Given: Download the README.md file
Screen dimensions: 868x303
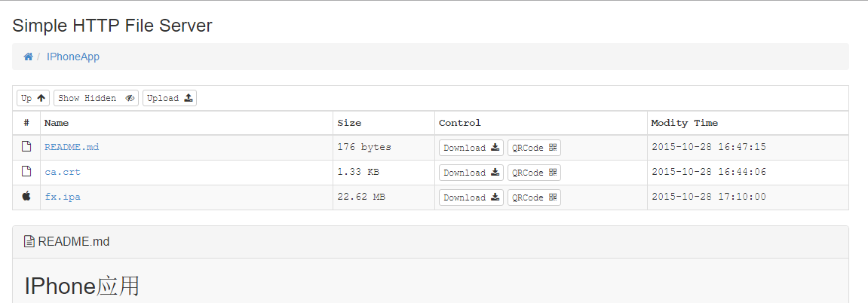Looking at the screenshot, I should (x=471, y=148).
